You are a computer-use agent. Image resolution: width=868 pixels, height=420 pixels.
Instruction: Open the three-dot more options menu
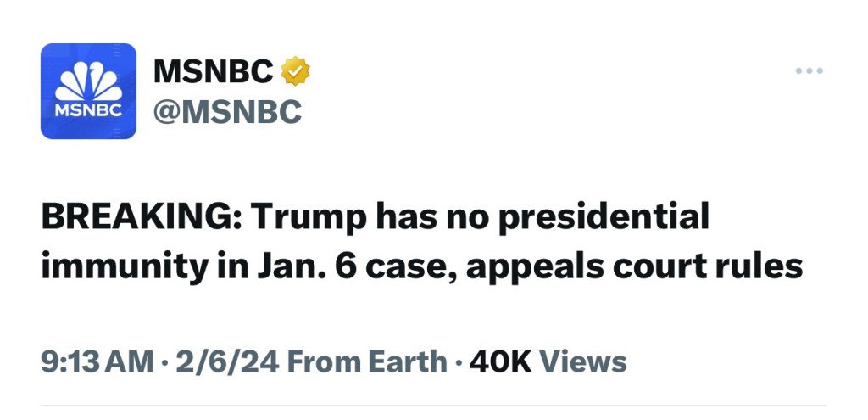pos(809,71)
